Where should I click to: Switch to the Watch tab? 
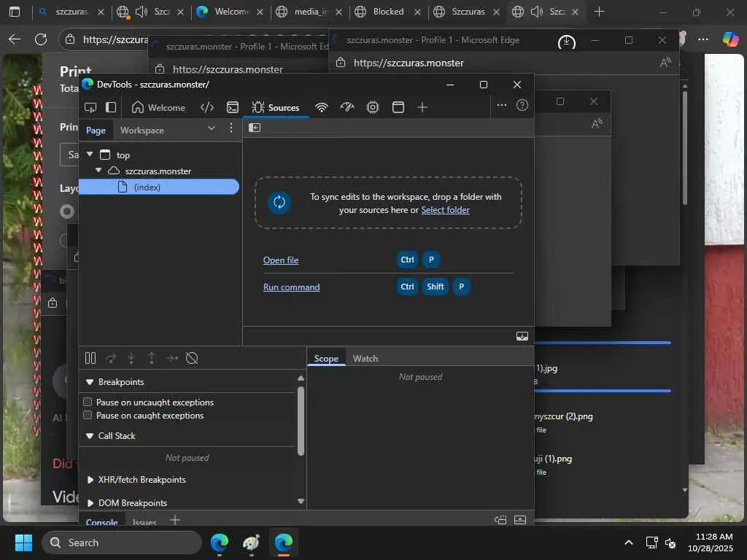click(365, 358)
